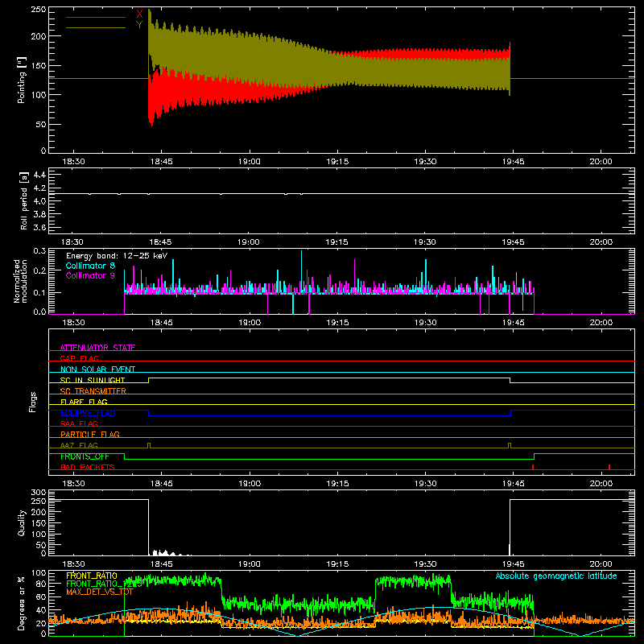
Task: Click the 20:00 tick under Quality plot
Action: 601,564
